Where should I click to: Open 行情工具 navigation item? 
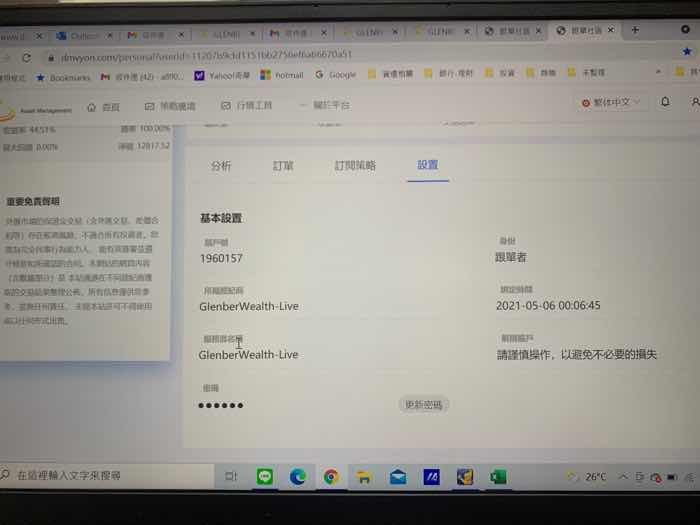[246, 106]
